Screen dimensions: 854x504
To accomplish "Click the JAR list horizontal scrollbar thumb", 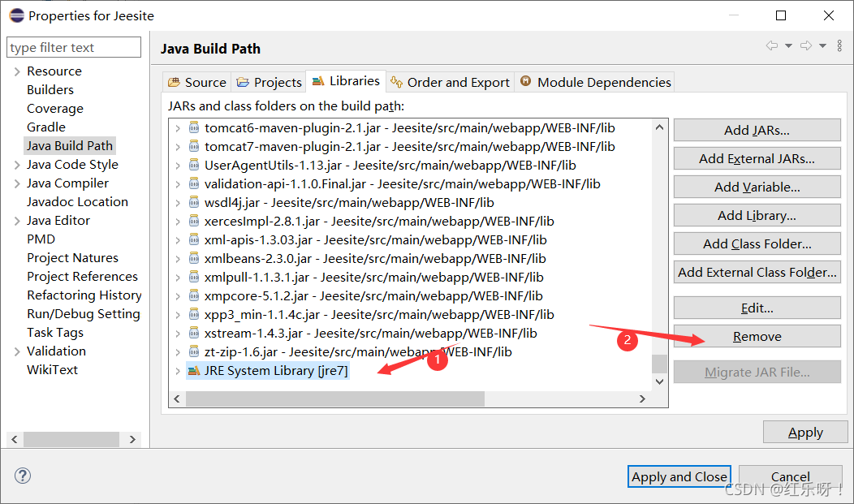I will (x=335, y=398).
